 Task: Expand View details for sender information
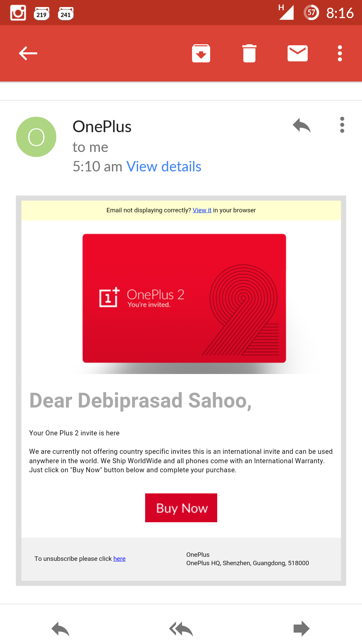click(164, 166)
